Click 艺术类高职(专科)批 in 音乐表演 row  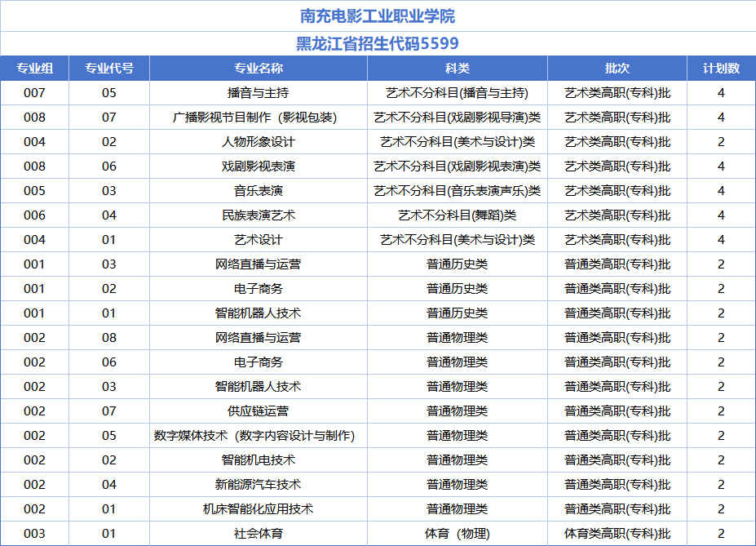617,191
